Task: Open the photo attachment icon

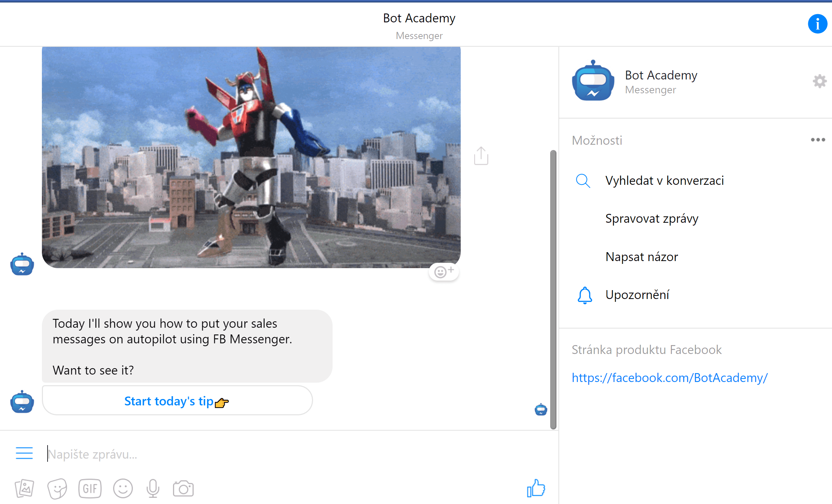Action: tap(24, 489)
